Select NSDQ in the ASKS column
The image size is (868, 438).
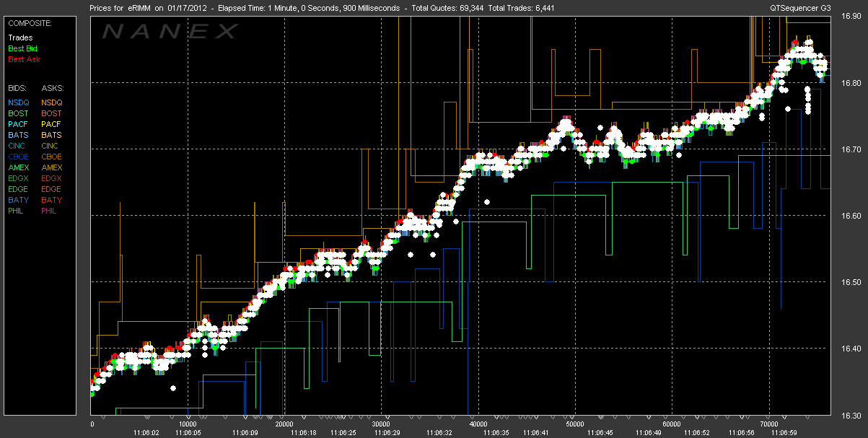click(52, 102)
